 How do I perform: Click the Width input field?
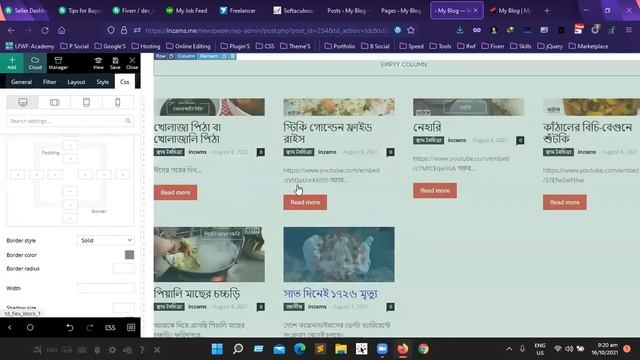(x=105, y=288)
